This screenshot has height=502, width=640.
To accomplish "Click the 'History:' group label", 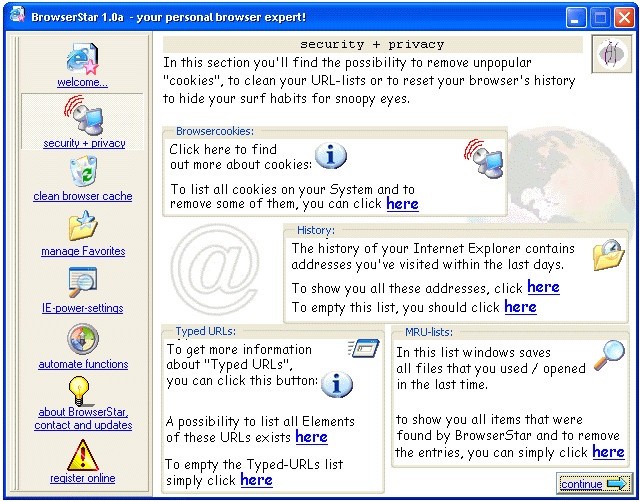I will 316,230.
